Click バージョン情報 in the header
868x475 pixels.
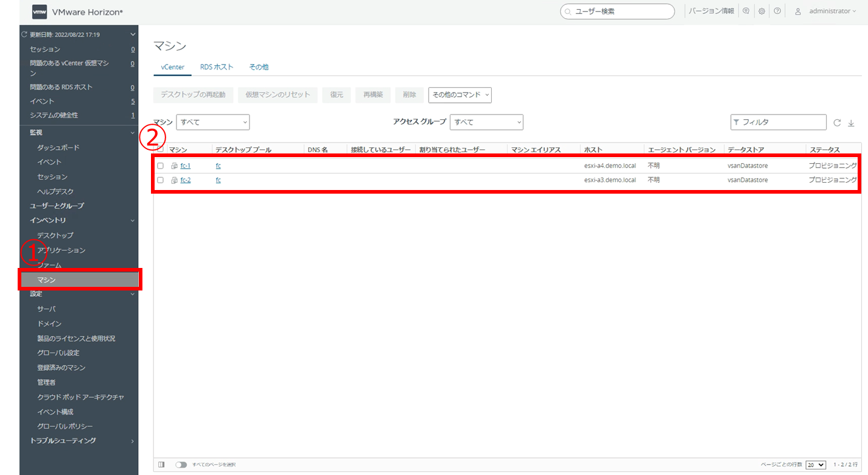tap(711, 11)
